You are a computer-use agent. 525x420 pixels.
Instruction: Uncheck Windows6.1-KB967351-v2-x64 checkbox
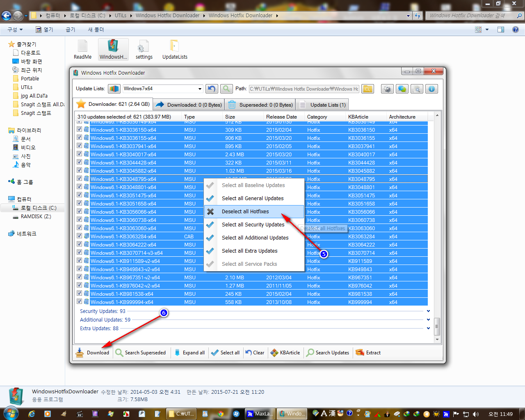coord(80,277)
